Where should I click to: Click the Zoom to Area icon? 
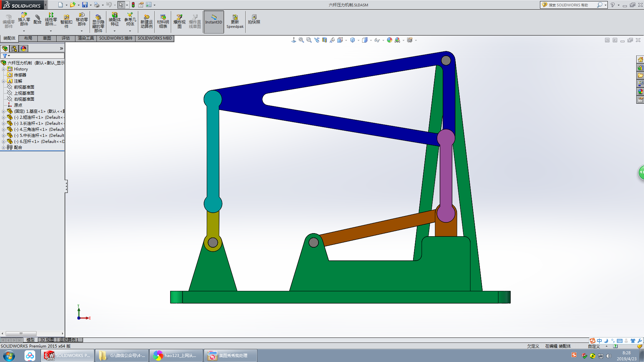[x=309, y=40]
